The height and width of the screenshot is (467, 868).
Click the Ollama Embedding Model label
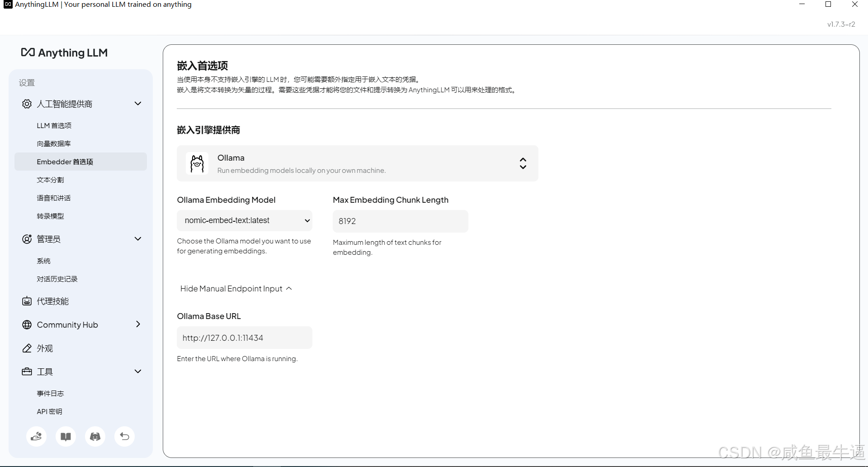(226, 200)
